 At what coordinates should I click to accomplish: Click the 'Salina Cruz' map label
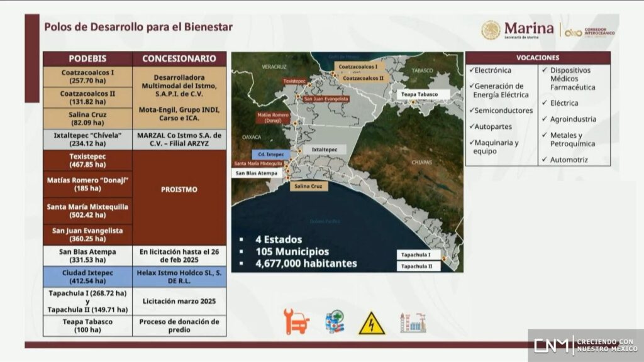pyautogui.click(x=308, y=186)
